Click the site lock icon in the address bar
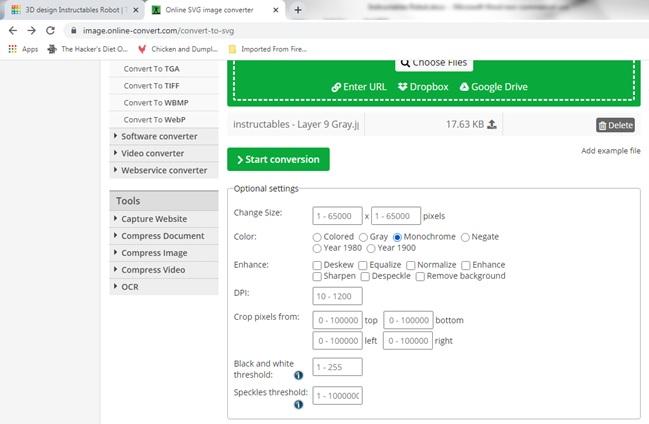 [x=74, y=31]
